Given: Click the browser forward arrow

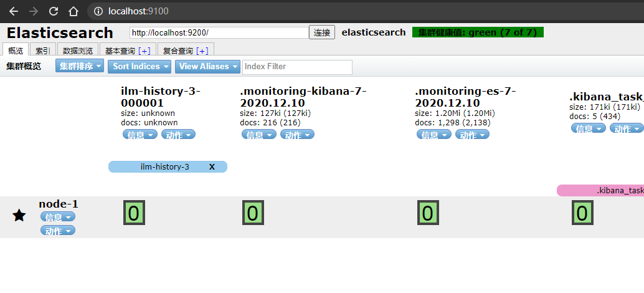Looking at the screenshot, I should 34,11.
